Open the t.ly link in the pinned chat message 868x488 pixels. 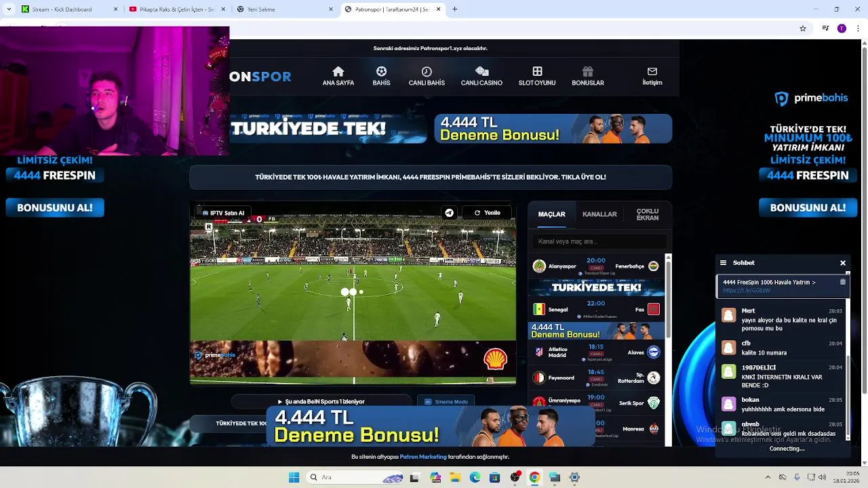[x=746, y=291]
